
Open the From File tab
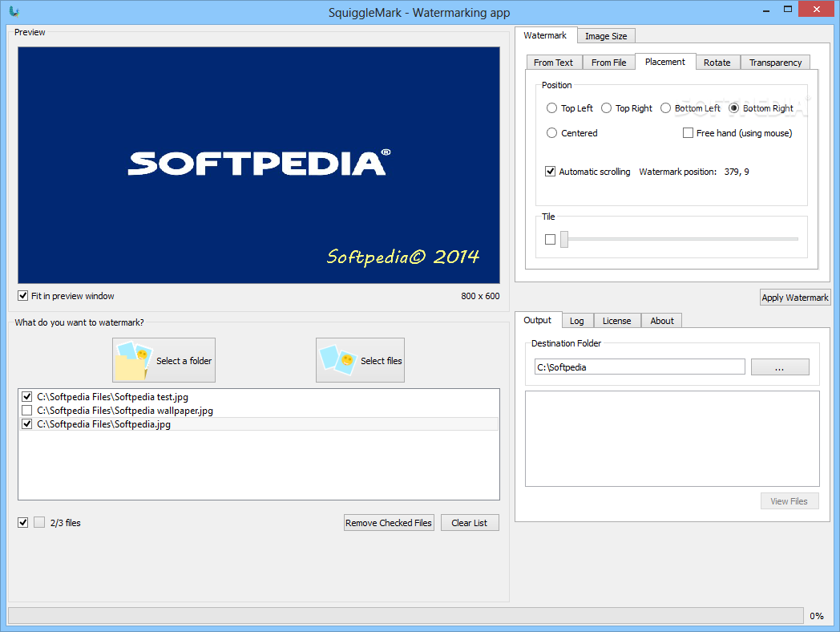click(609, 63)
